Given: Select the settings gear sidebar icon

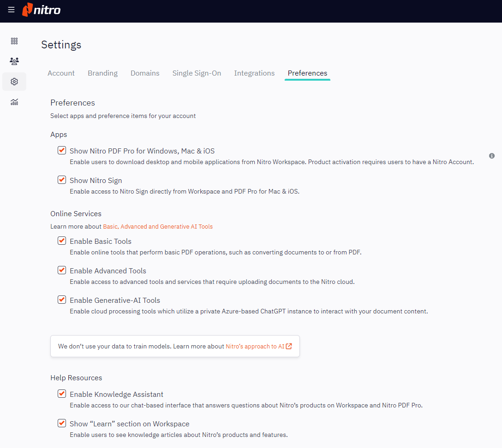Looking at the screenshot, I should coord(14,82).
